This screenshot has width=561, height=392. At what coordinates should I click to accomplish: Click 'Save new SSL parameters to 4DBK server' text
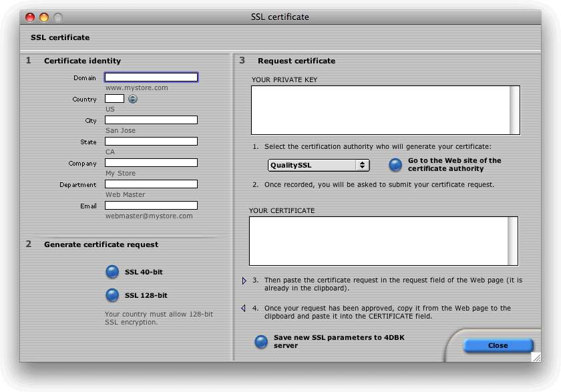pyautogui.click(x=339, y=341)
